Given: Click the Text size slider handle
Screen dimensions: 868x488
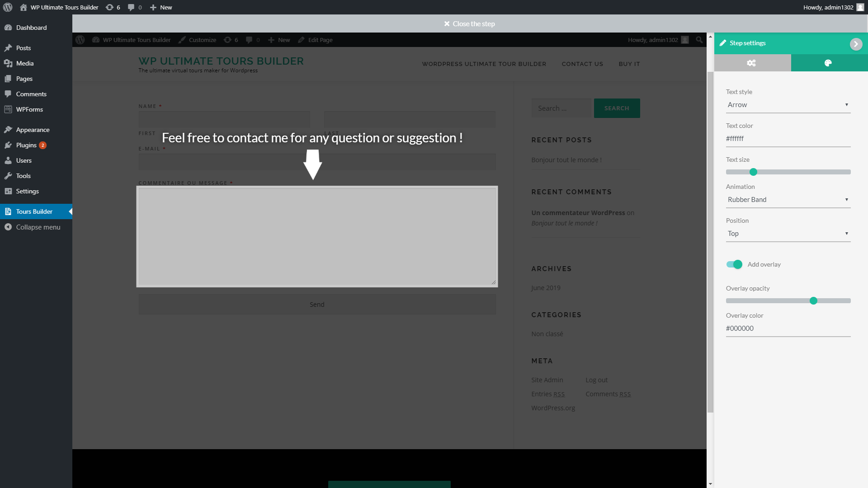Looking at the screenshot, I should click(753, 172).
